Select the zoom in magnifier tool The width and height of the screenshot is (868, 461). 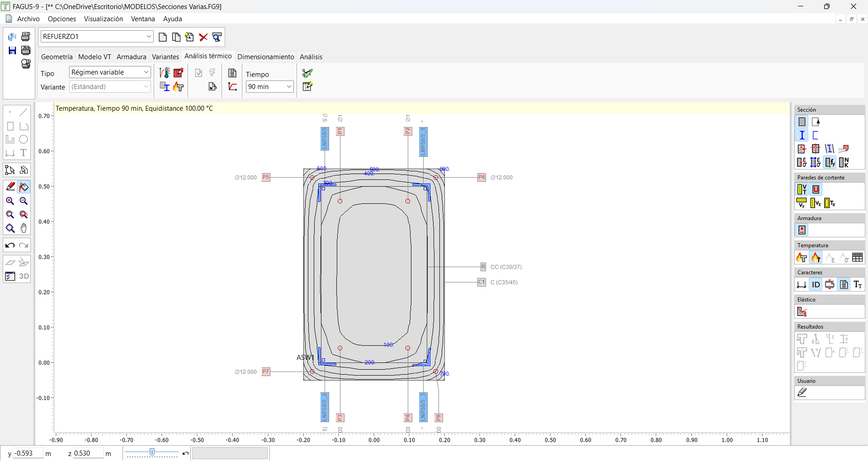pyautogui.click(x=10, y=201)
